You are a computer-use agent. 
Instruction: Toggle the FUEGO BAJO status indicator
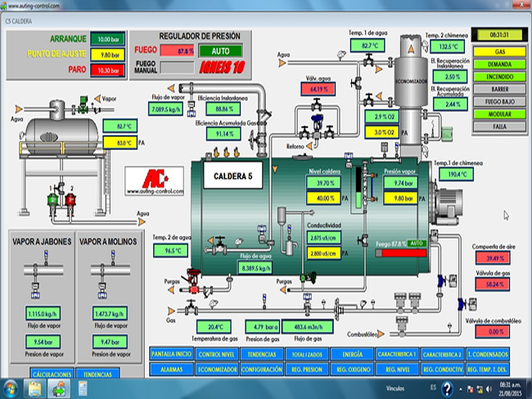tap(499, 102)
